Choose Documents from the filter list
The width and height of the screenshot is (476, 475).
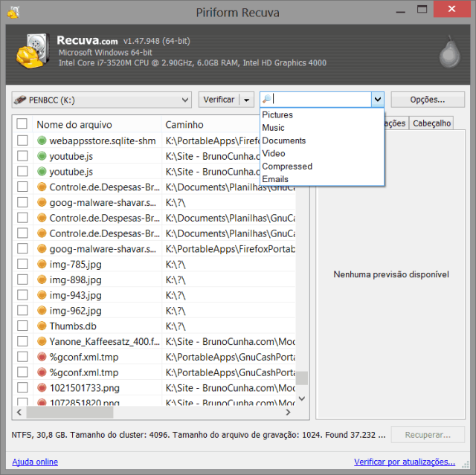coord(284,140)
